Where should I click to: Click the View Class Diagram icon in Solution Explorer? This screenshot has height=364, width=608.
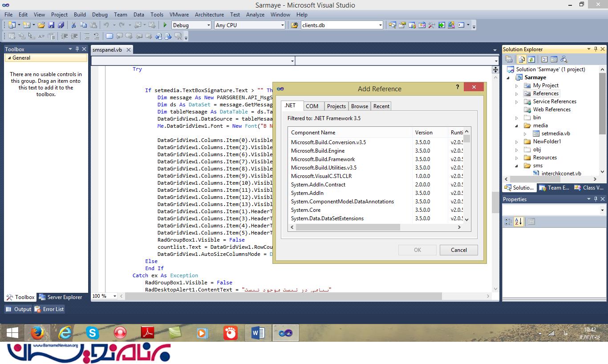[x=564, y=59]
